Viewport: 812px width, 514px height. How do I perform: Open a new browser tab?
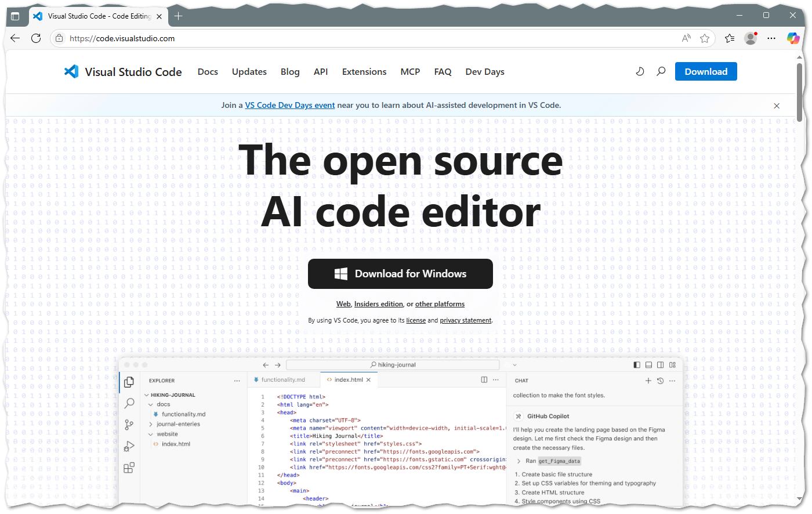[x=178, y=16]
